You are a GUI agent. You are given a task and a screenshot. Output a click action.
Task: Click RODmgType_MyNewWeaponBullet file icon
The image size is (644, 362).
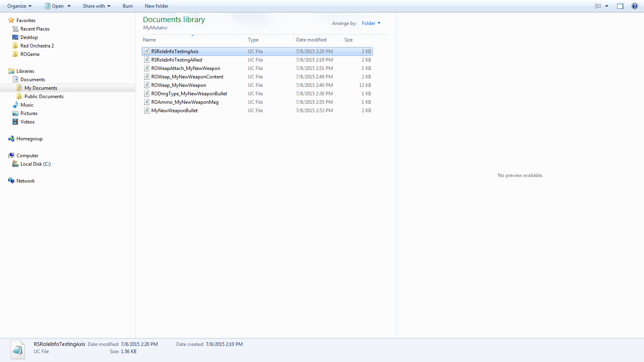pos(147,94)
